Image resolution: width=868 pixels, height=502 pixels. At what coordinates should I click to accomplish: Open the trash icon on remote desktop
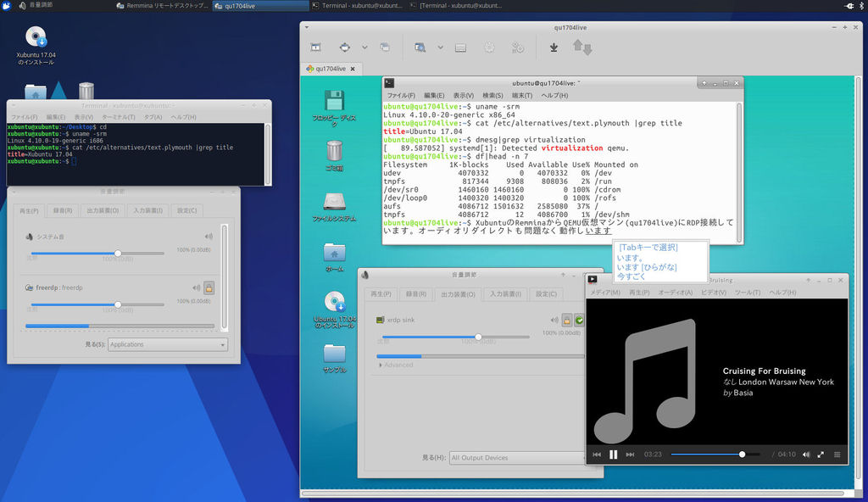point(334,151)
